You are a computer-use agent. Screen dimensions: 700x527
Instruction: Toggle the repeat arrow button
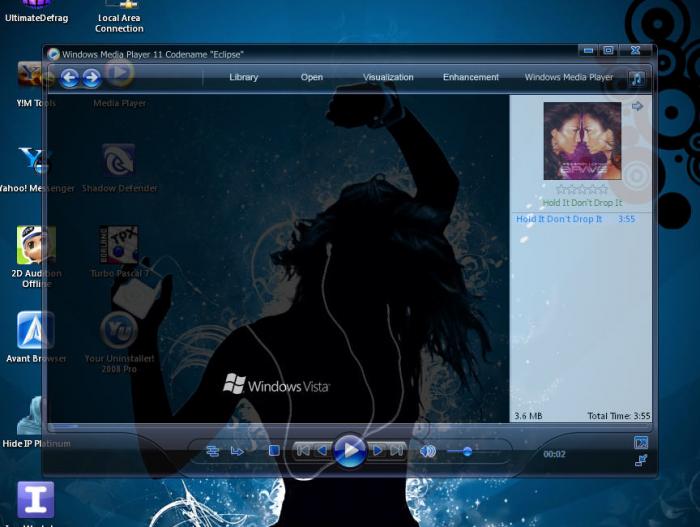(x=237, y=452)
